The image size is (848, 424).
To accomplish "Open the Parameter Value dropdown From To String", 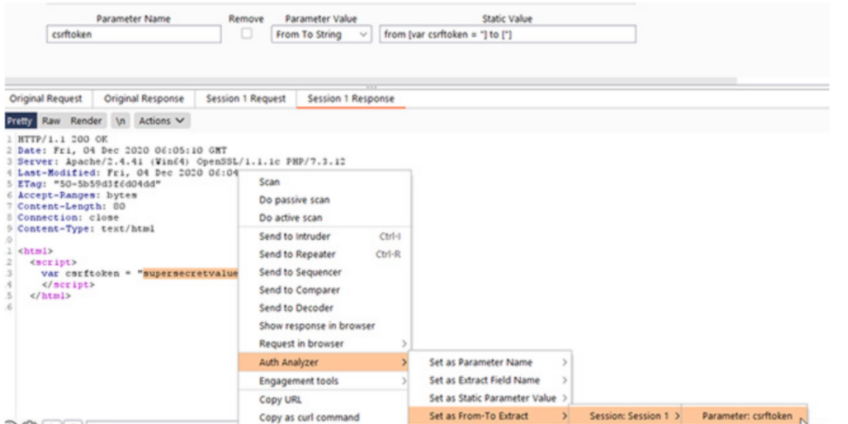I will (321, 35).
